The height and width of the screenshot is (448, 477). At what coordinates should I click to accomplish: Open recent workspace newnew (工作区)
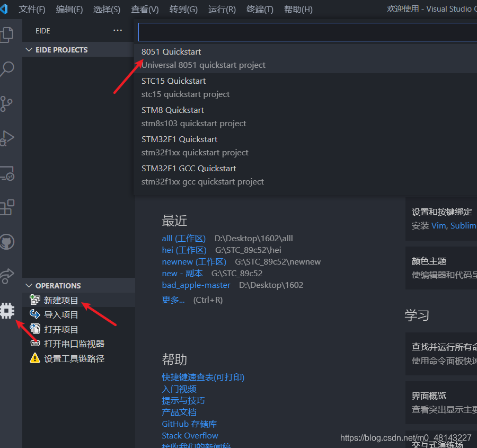[x=194, y=262]
